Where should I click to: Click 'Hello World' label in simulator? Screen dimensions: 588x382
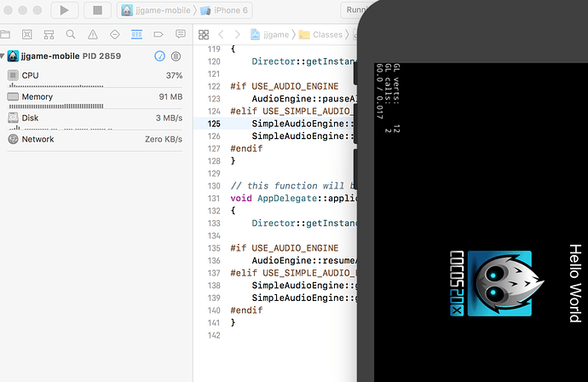[x=575, y=283]
